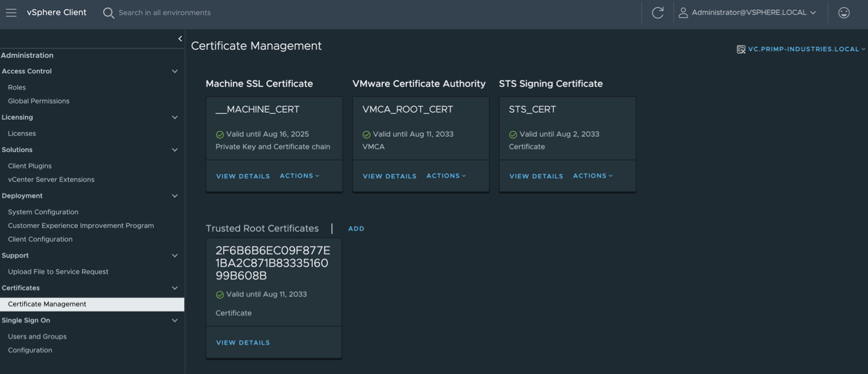
Task: Click valid checkmark on VMCA_ROOT_CERT
Action: pos(366,134)
